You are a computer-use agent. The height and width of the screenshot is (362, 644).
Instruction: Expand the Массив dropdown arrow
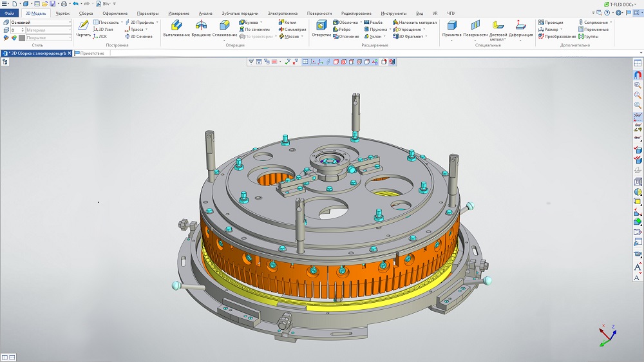coord(303,37)
